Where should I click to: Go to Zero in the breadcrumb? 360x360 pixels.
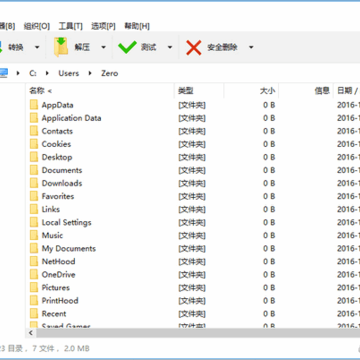pos(110,73)
